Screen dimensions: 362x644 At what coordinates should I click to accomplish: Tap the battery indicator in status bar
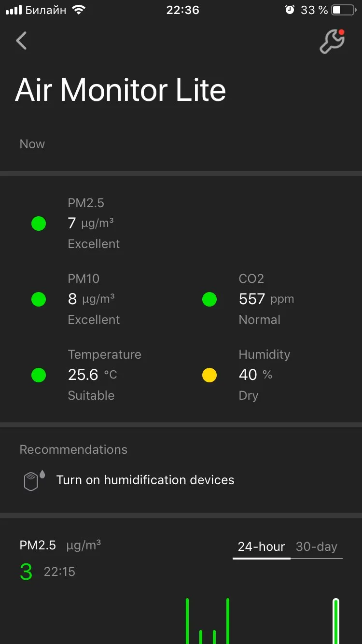(343, 10)
